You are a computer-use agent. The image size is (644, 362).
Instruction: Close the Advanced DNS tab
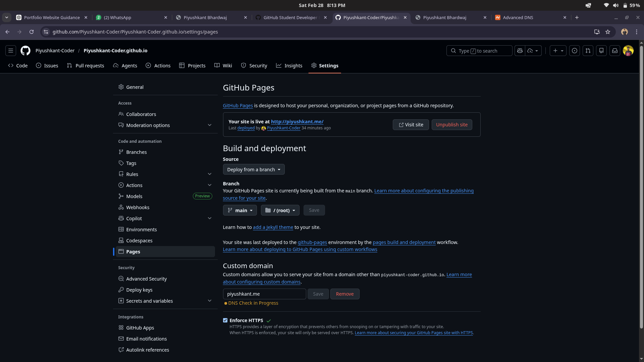coord(565,17)
